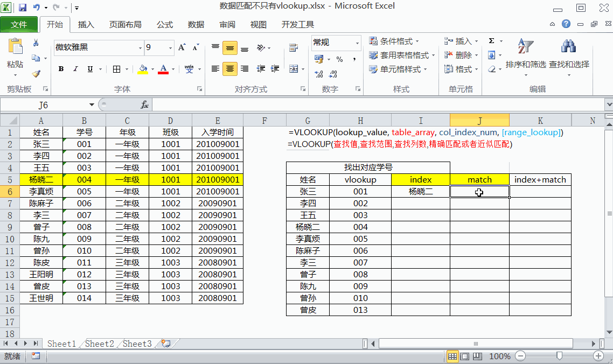This screenshot has width=613, height=364.
Task: Toggle middle vertical alignment
Action: click(230, 48)
